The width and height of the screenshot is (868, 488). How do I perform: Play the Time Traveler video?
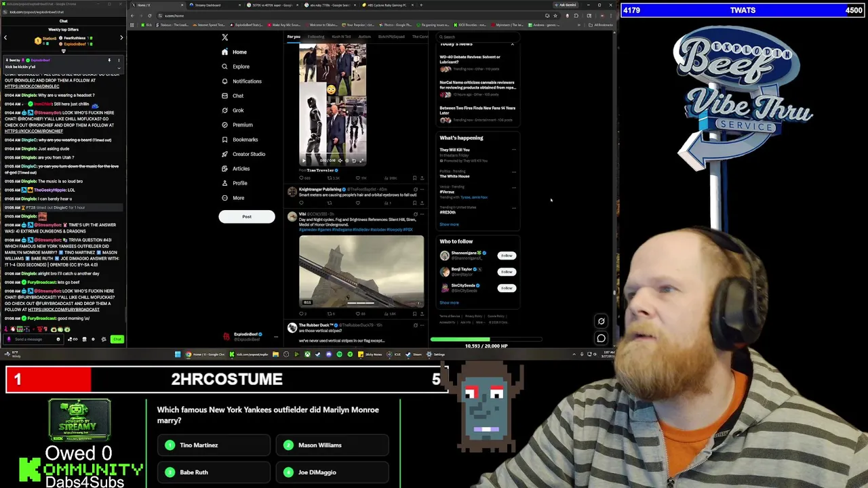(x=304, y=161)
